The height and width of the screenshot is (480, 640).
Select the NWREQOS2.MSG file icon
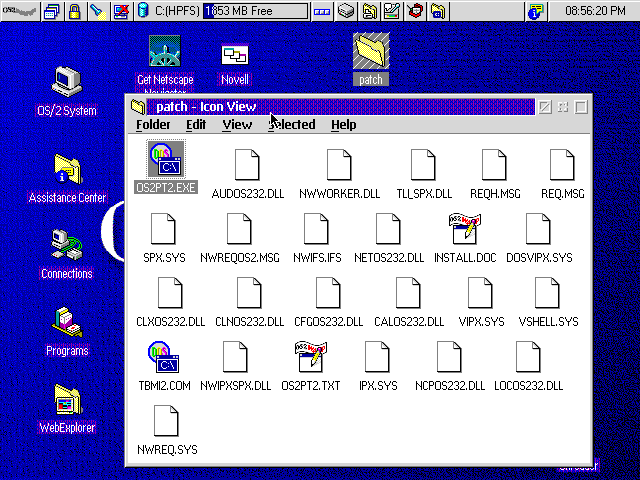click(x=239, y=229)
